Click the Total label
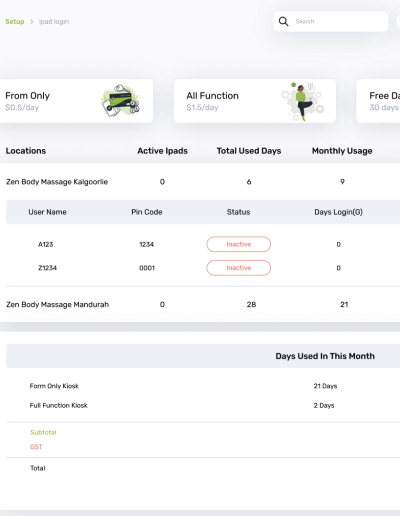The height and width of the screenshot is (516, 400). pos(38,468)
